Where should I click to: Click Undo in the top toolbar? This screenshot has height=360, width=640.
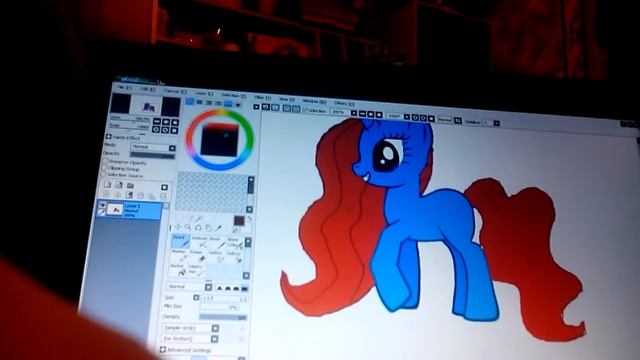[266, 107]
